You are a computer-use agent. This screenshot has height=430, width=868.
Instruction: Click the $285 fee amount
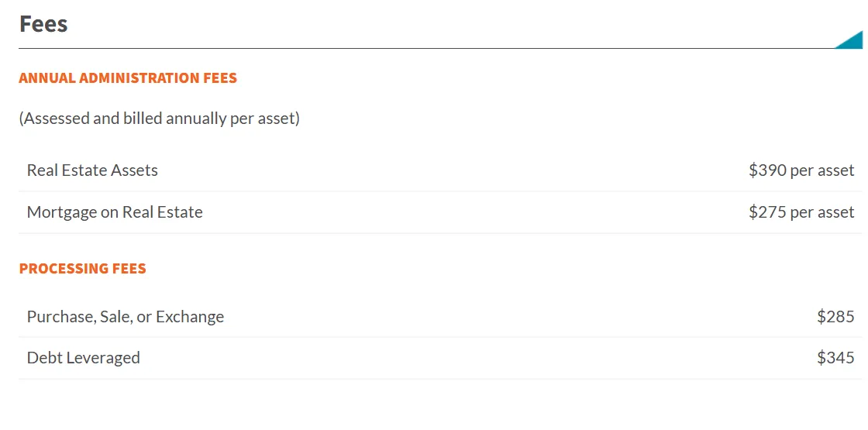(x=836, y=317)
